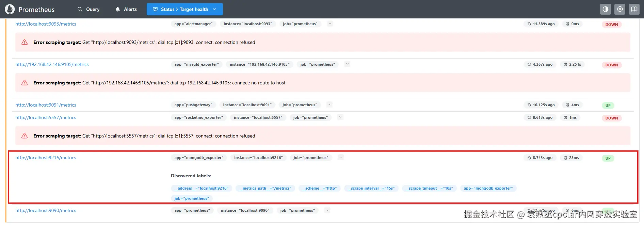Click the __scheme__="http" discovered label
This screenshot has width=644, height=226.
pyautogui.click(x=319, y=188)
